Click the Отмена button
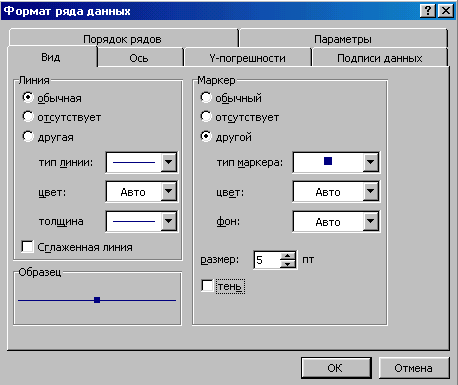Screen dimensions: 458x385 point(414,368)
